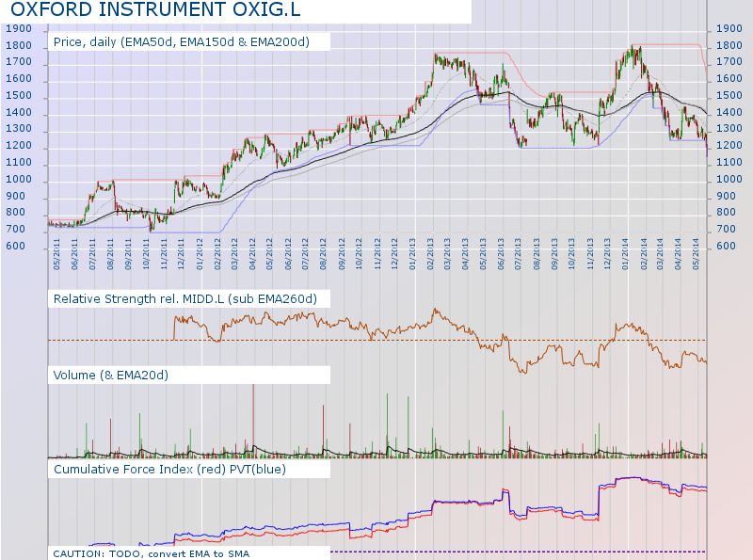Image resolution: width=753 pixels, height=560 pixels.
Task: Click the 1300 value on the right price axis
Action: click(x=729, y=129)
